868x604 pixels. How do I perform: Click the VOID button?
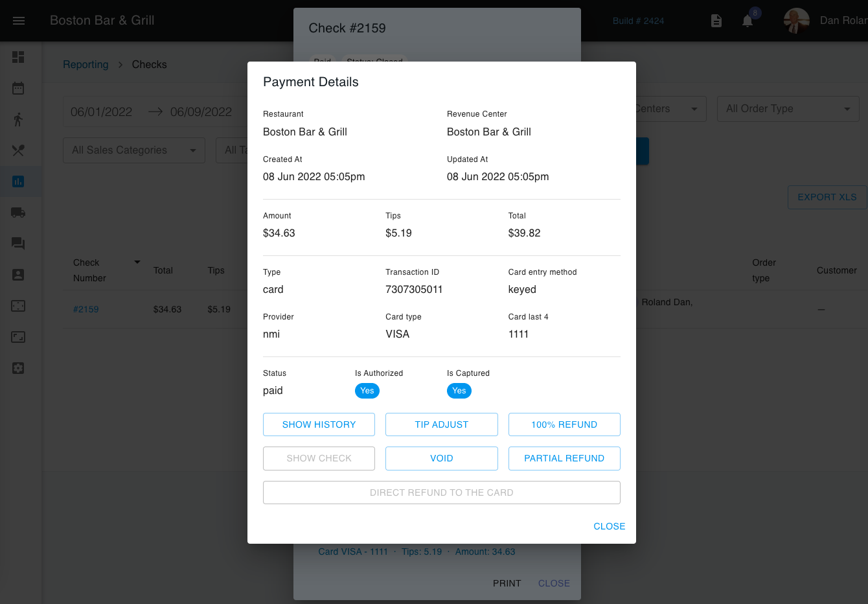click(441, 458)
